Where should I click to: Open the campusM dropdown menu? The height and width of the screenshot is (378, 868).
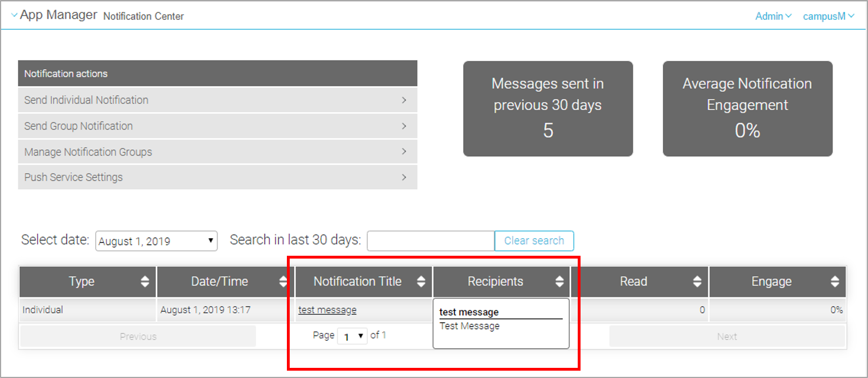[829, 16]
